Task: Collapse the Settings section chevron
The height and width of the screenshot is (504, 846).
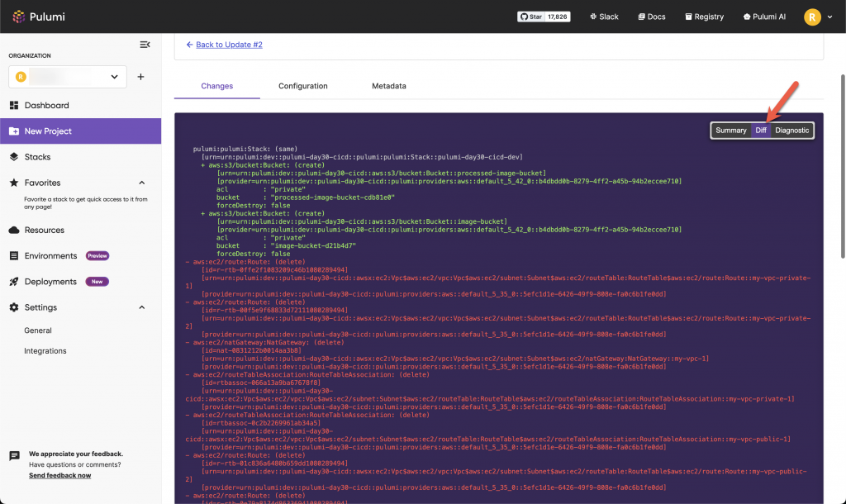Action: 142,307
